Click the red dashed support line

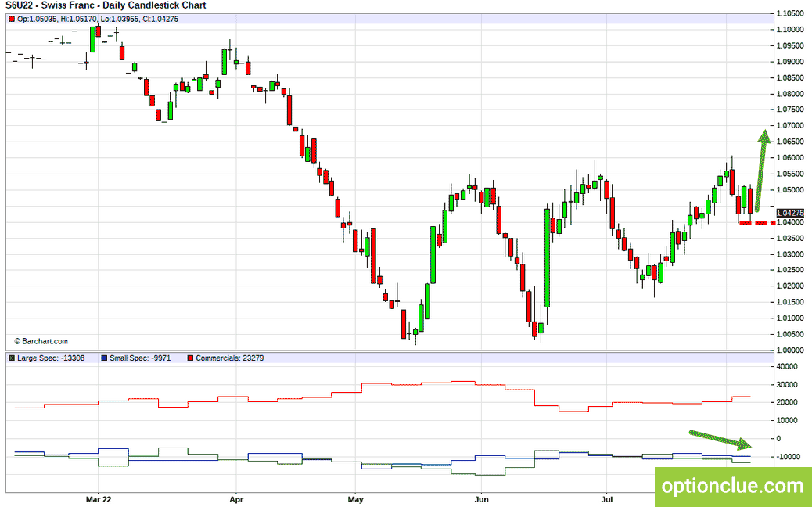point(757,223)
